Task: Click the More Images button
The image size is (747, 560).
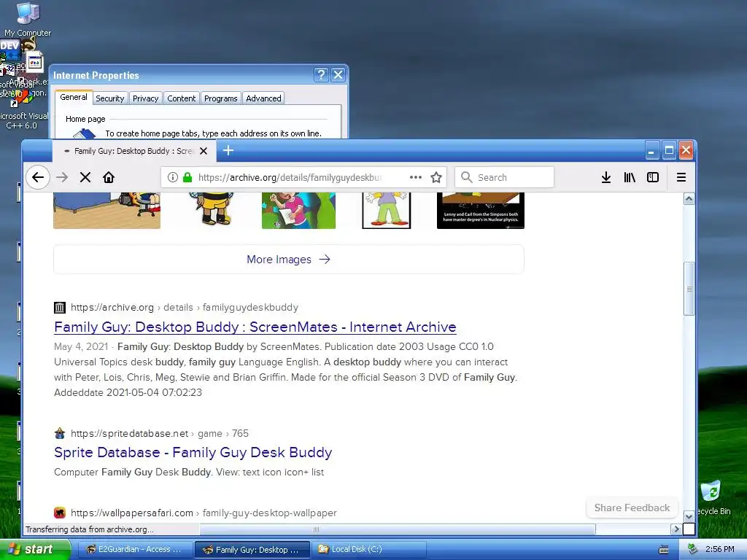Action: [x=289, y=260]
